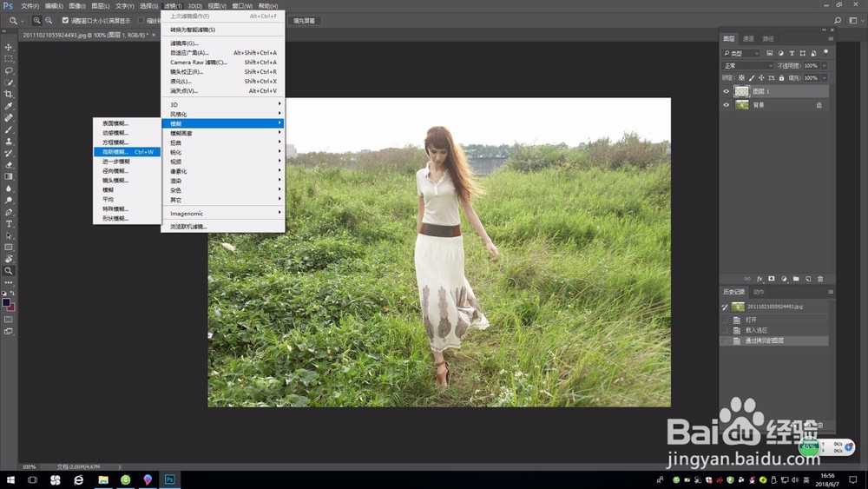Hide the 图层 1 layer
868x489 pixels.
click(x=726, y=91)
